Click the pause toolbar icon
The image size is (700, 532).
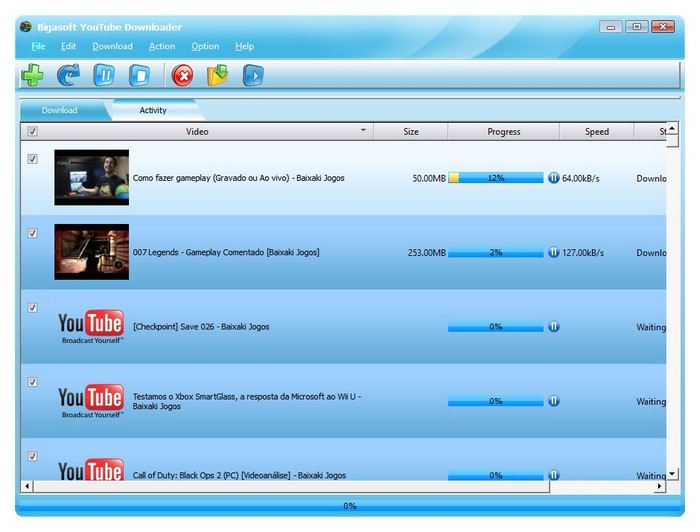pyautogui.click(x=104, y=75)
